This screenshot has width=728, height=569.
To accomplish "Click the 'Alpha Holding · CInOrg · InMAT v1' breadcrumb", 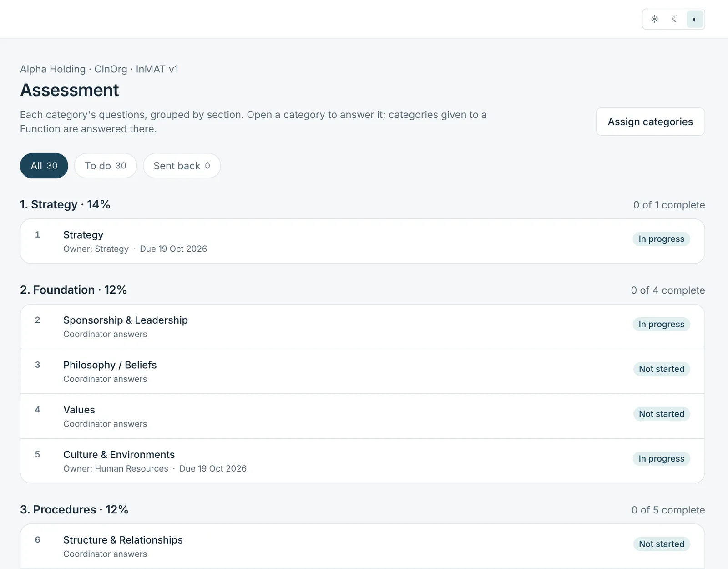I will pyautogui.click(x=99, y=69).
